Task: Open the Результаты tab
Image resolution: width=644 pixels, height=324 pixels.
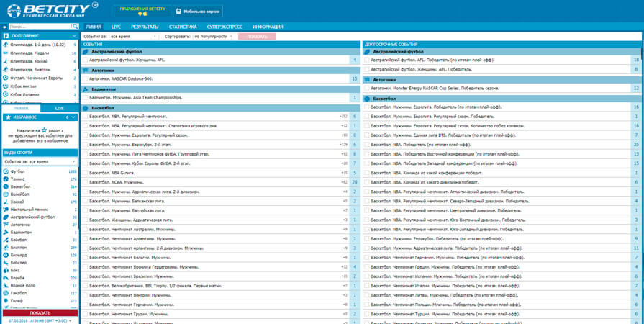Action: click(145, 27)
